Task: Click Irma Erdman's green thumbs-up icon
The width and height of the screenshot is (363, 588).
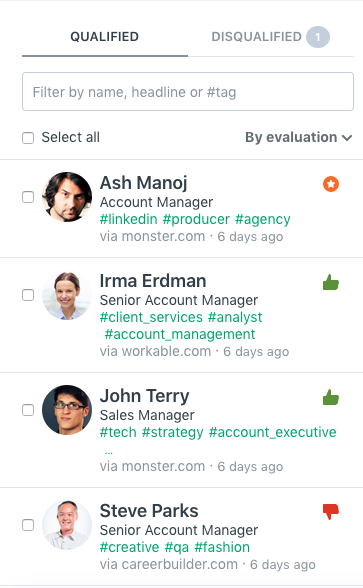Action: click(x=331, y=282)
